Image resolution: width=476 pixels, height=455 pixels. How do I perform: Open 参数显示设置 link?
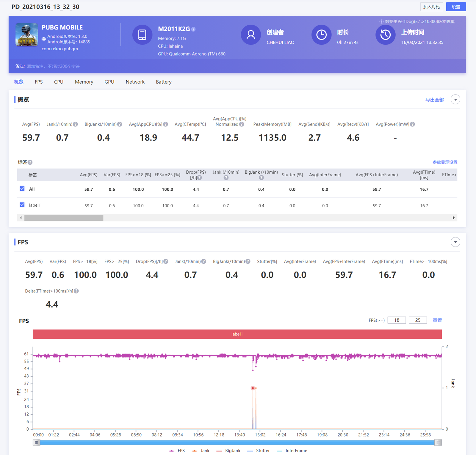pyautogui.click(x=445, y=162)
